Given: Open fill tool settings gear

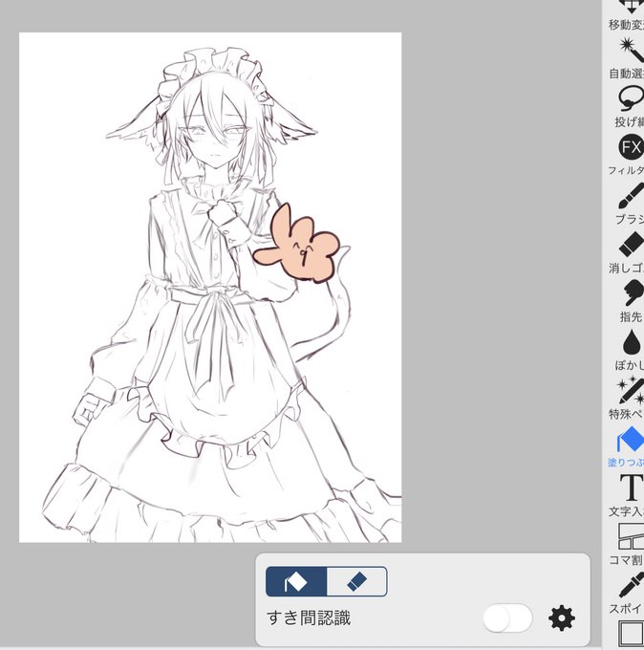Looking at the screenshot, I should point(562,618).
